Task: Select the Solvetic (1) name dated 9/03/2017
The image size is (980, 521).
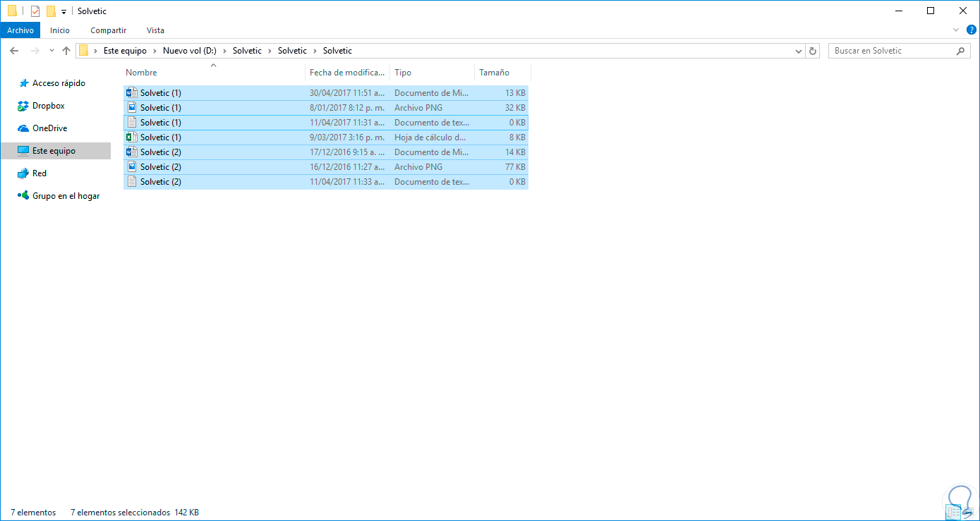Action: pyautogui.click(x=161, y=137)
